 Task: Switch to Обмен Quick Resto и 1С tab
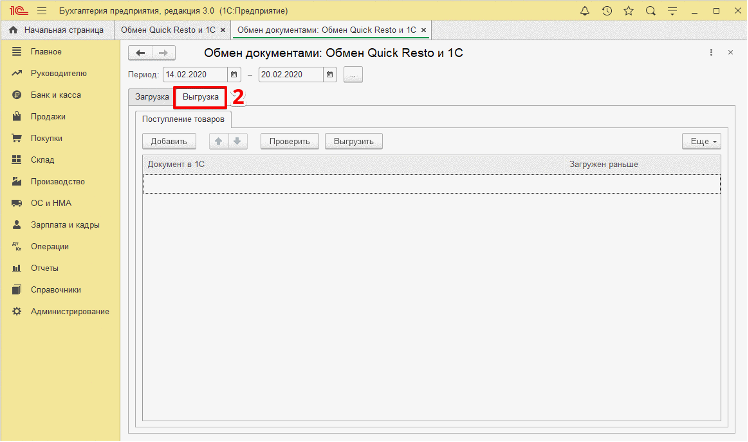[x=168, y=30]
